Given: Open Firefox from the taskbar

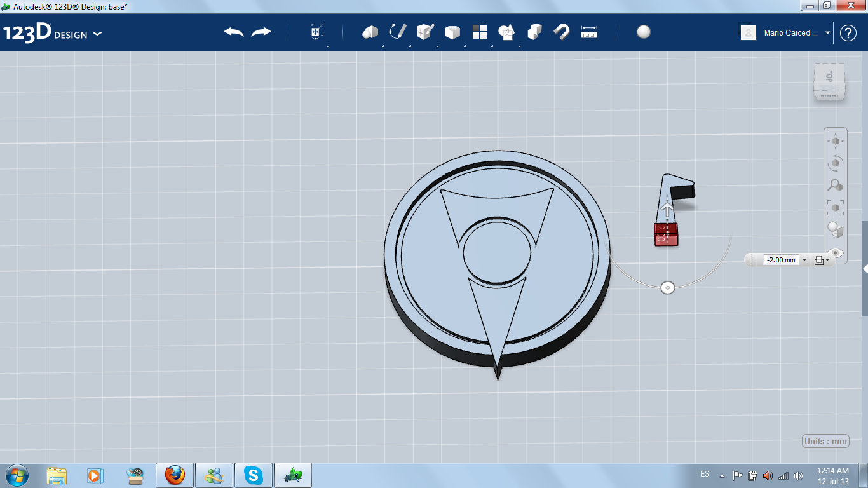Looking at the screenshot, I should [175, 475].
